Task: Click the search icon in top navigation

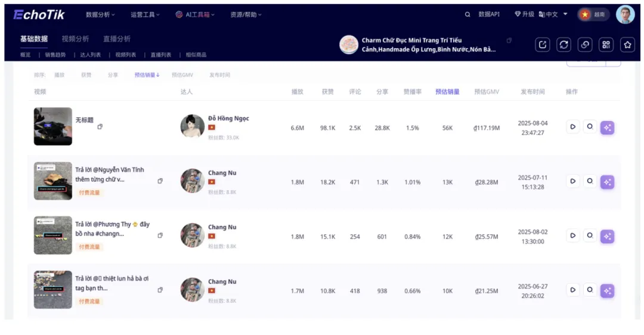Action: tap(467, 14)
